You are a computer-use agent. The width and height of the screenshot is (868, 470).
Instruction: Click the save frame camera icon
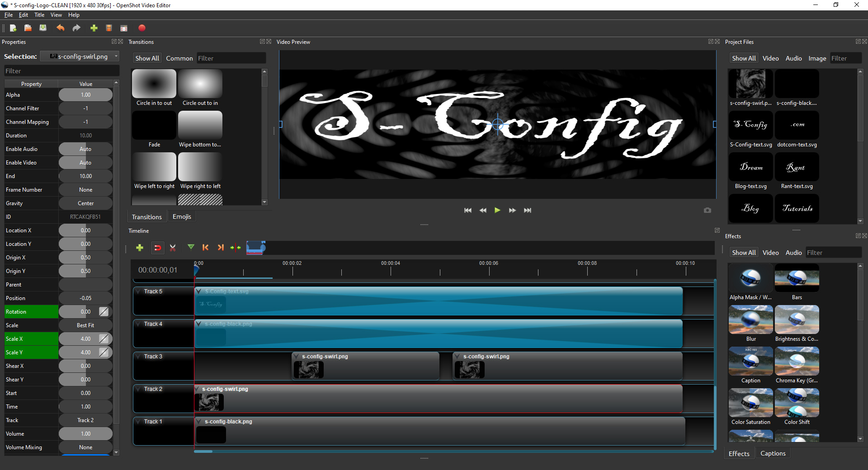click(708, 210)
